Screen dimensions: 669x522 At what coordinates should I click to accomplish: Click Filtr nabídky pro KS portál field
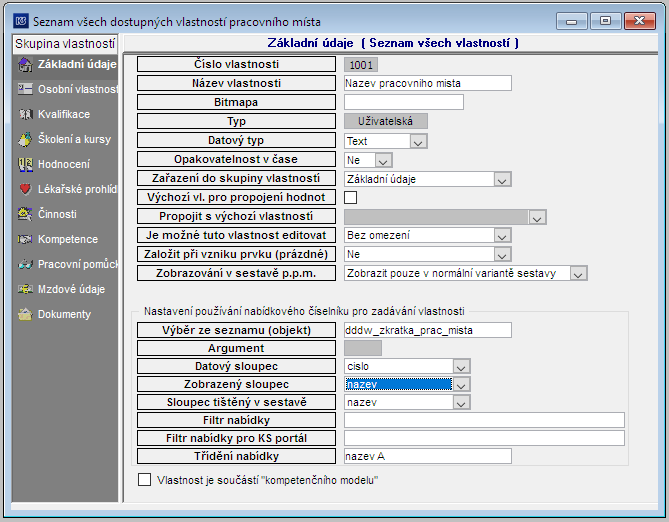click(484, 438)
